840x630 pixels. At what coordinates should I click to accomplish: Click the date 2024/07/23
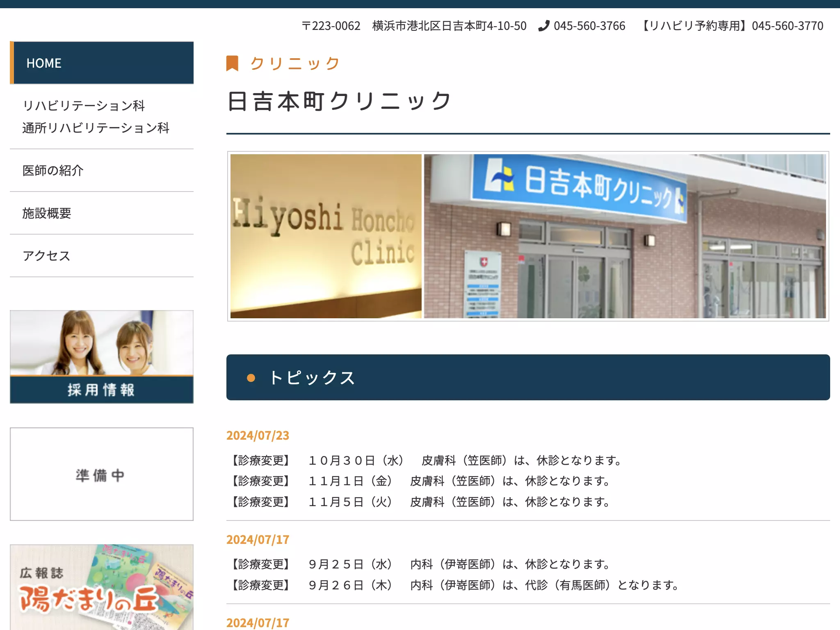(258, 435)
